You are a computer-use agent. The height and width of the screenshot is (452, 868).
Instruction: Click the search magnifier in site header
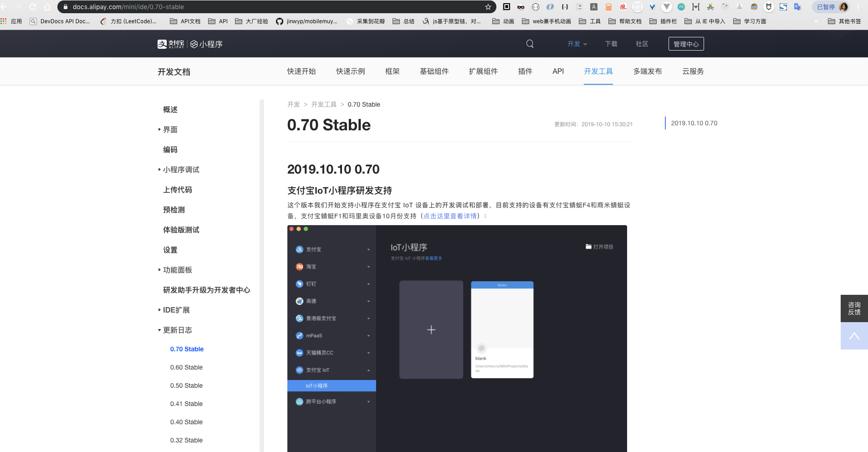click(530, 44)
